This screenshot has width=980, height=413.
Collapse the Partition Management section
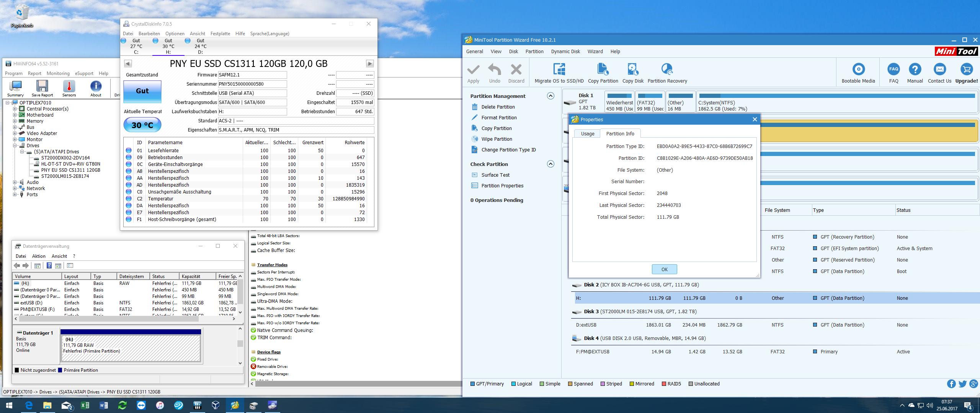pos(550,96)
